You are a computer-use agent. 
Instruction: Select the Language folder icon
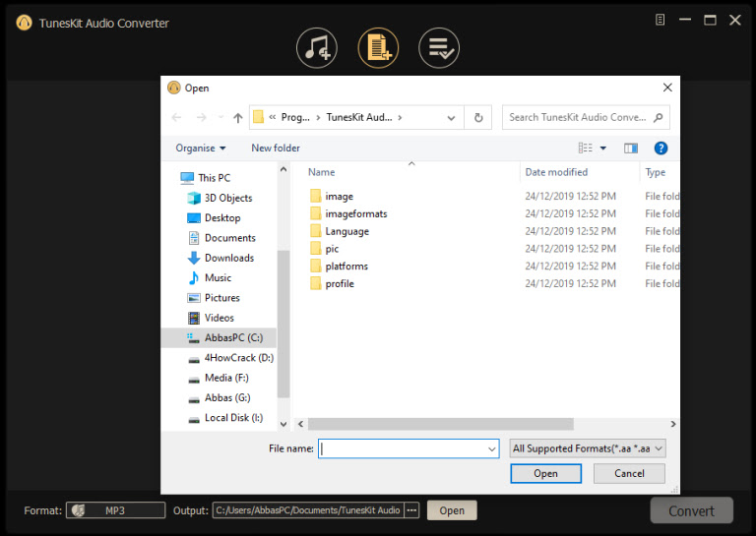click(x=315, y=231)
